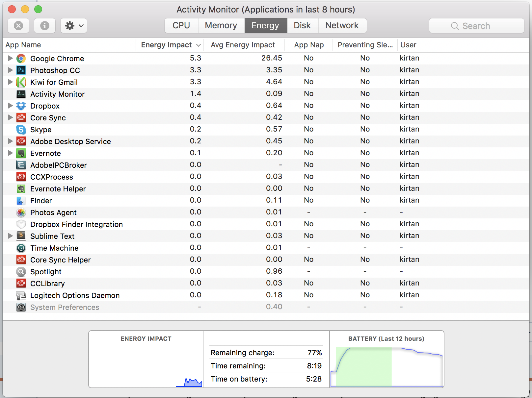Click the CCXProcess icon

(x=21, y=177)
